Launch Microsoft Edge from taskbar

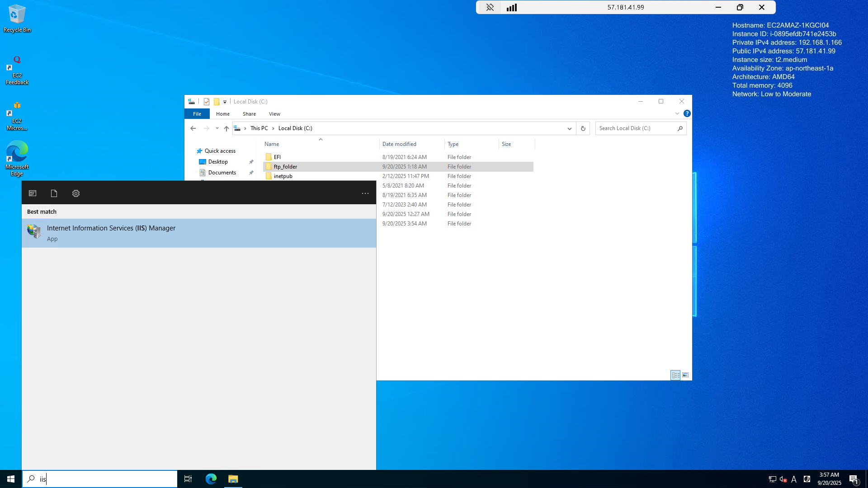pos(211,479)
